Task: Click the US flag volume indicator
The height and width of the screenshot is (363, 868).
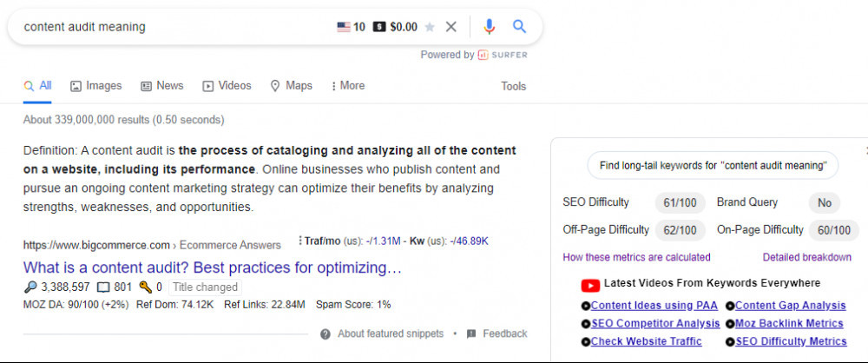Action: (344, 27)
